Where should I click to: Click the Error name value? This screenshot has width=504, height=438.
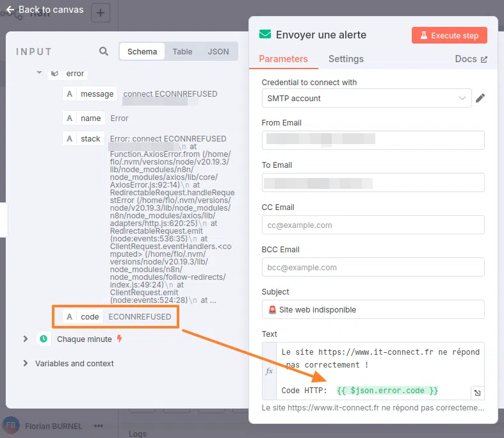click(119, 118)
